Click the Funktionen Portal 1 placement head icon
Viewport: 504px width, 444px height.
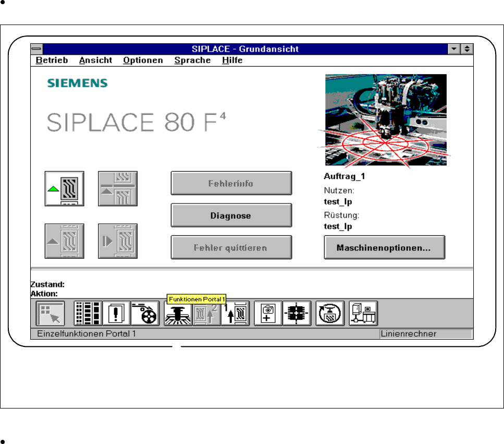pos(178,314)
